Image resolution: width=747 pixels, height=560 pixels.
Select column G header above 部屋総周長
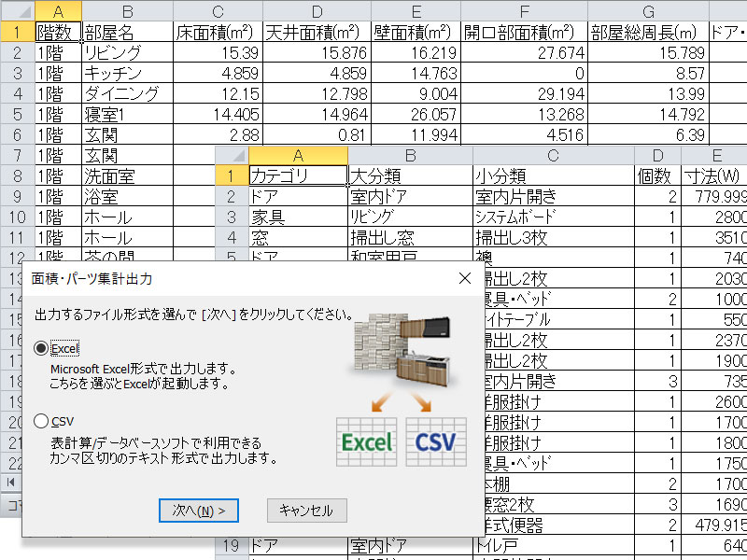click(648, 10)
